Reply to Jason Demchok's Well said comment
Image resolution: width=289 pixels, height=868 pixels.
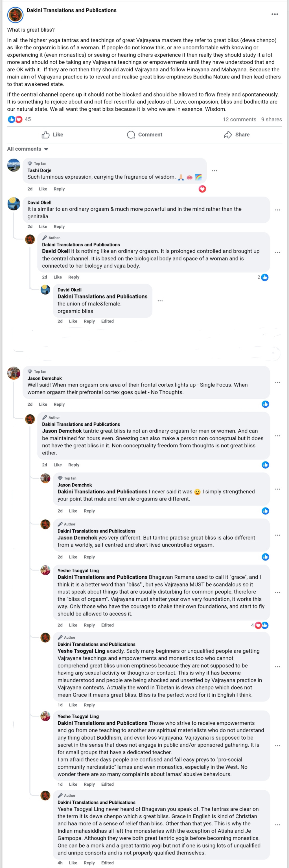pos(59,404)
